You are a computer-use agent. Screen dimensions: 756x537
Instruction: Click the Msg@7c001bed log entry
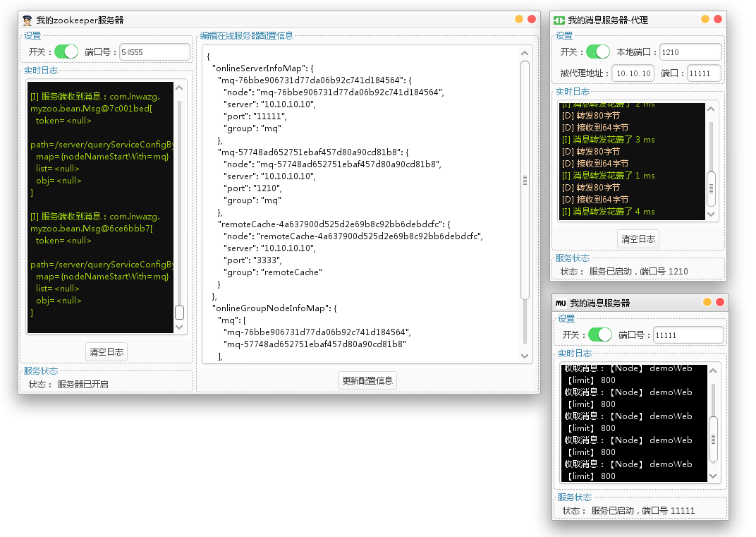[x=95, y=102]
